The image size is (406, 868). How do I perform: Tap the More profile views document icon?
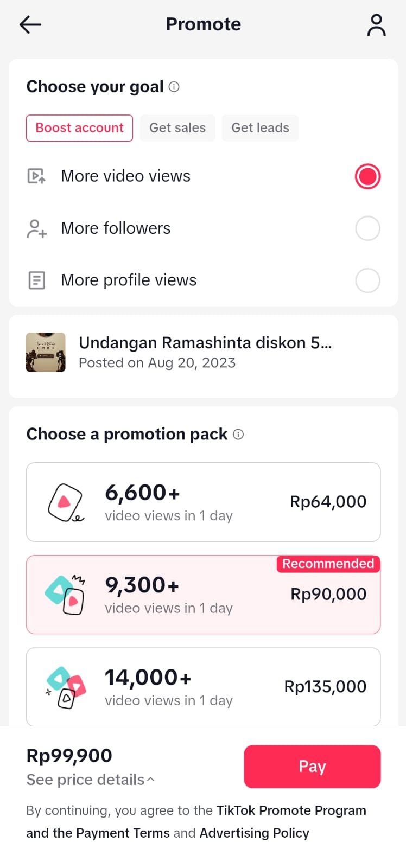tap(36, 280)
